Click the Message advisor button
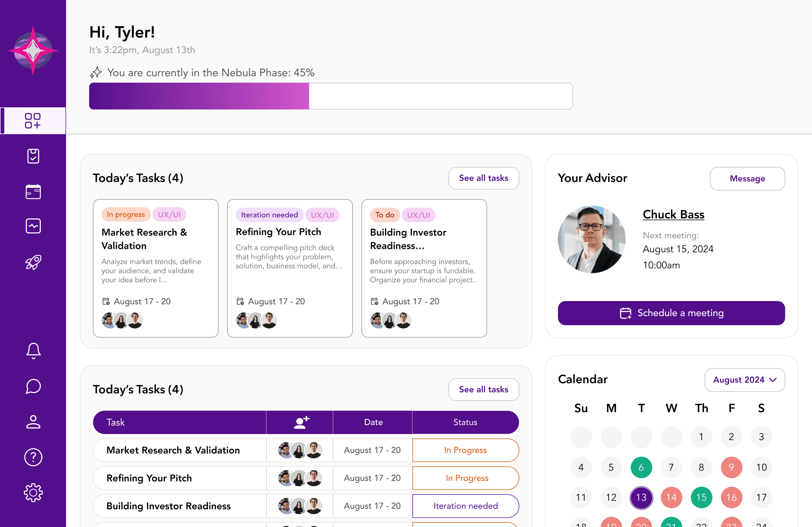The image size is (812, 527). (747, 179)
